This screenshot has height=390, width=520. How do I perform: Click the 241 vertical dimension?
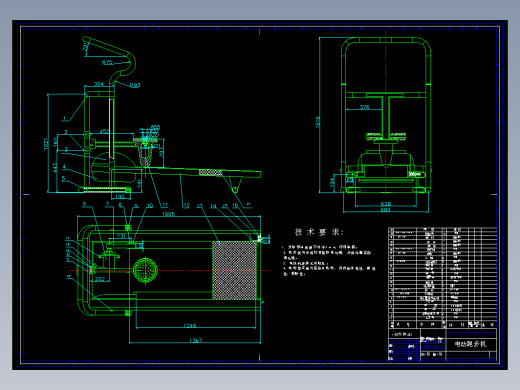(140, 183)
